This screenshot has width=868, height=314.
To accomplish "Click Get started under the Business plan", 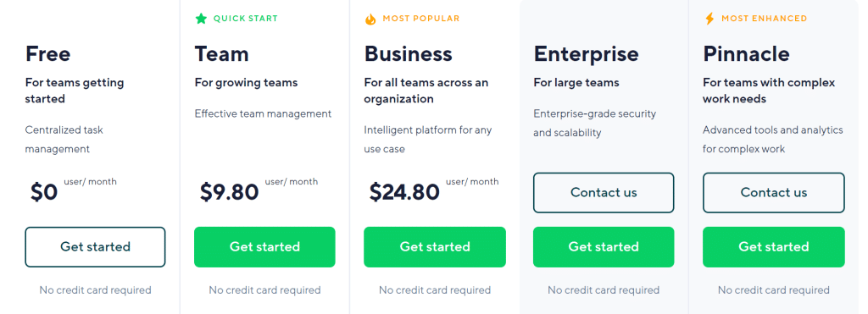I will (435, 247).
